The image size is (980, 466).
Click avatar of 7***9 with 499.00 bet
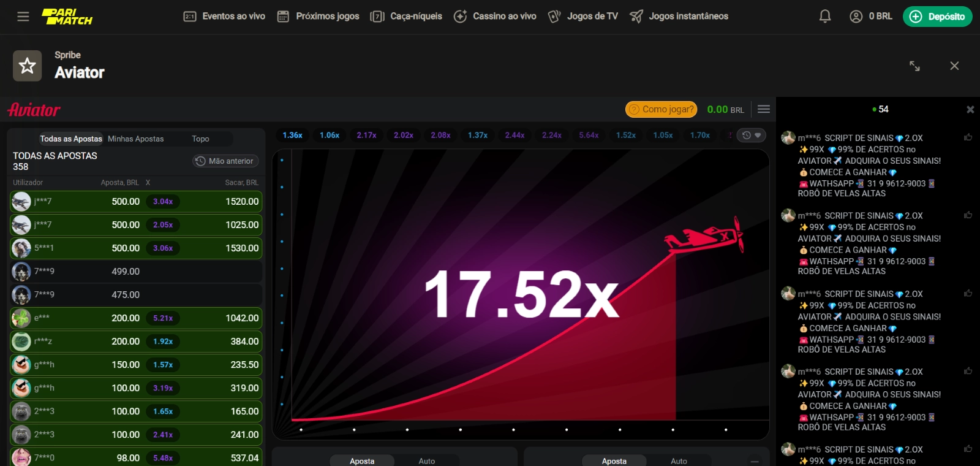tap(21, 271)
